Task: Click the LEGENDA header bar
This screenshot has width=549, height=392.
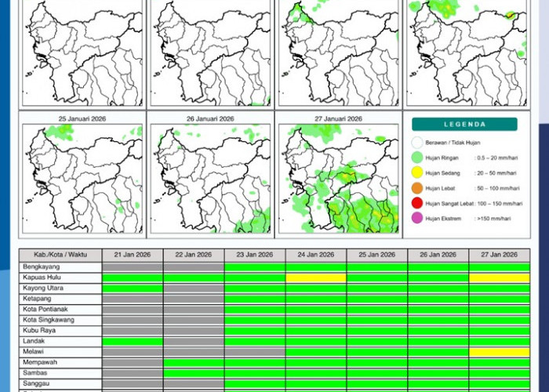Action: tap(464, 124)
